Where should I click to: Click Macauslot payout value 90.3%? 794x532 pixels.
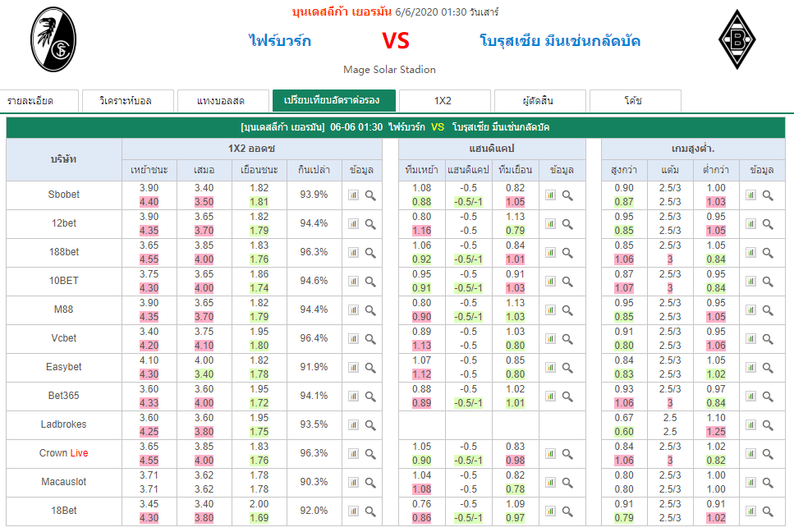(x=314, y=482)
